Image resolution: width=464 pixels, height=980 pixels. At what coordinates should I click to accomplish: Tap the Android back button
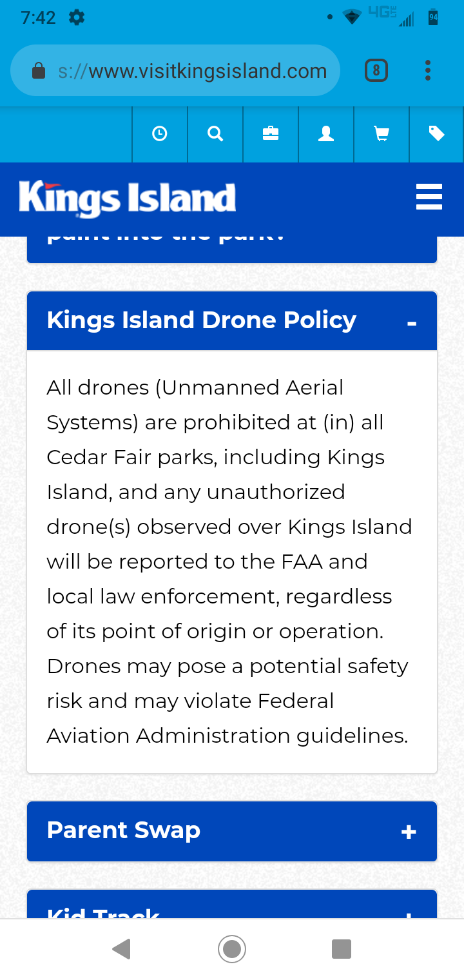(x=122, y=949)
